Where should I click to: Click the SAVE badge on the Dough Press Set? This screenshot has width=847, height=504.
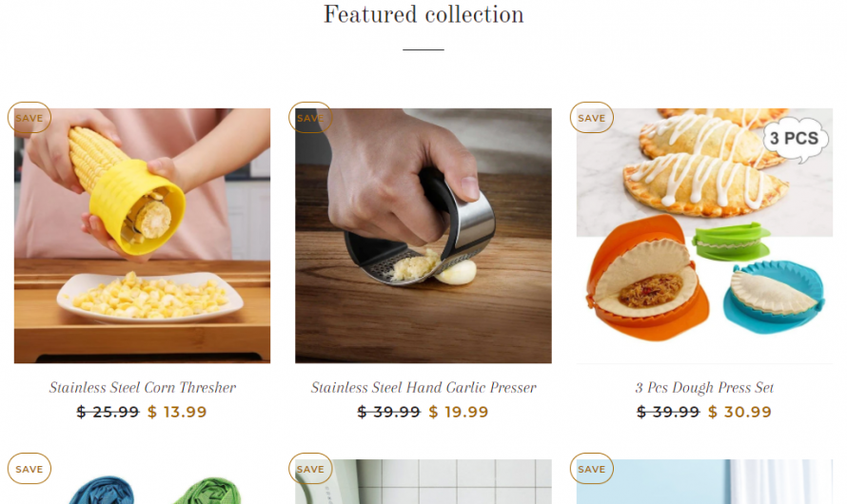[x=592, y=118]
